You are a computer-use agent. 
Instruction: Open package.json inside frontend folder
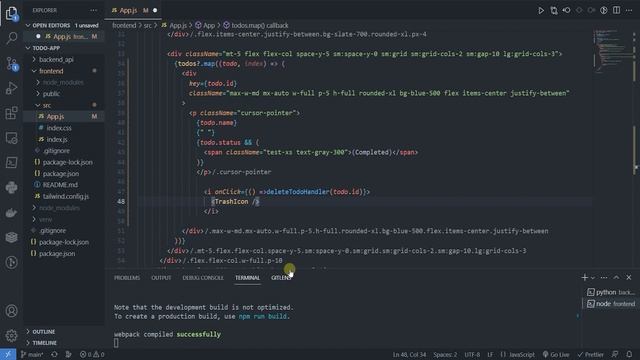[x=60, y=173]
